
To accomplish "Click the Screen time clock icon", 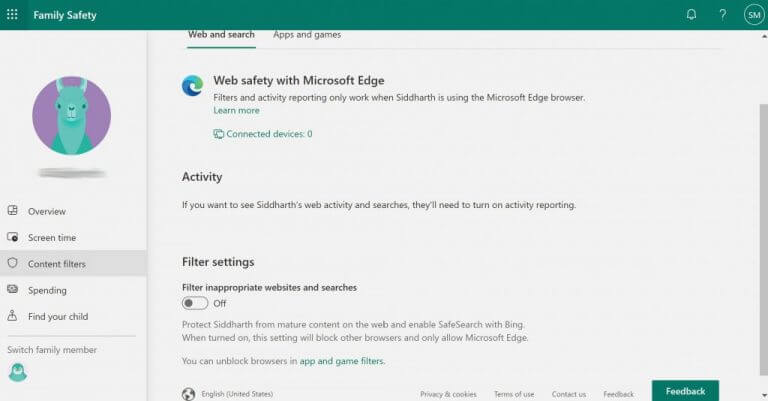I will (x=13, y=237).
